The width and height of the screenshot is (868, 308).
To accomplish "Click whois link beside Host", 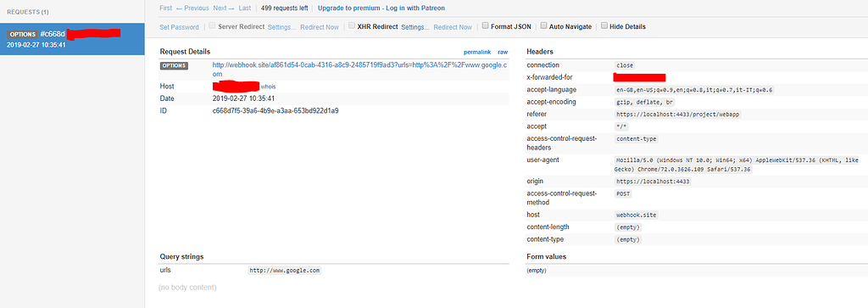I will [268, 87].
